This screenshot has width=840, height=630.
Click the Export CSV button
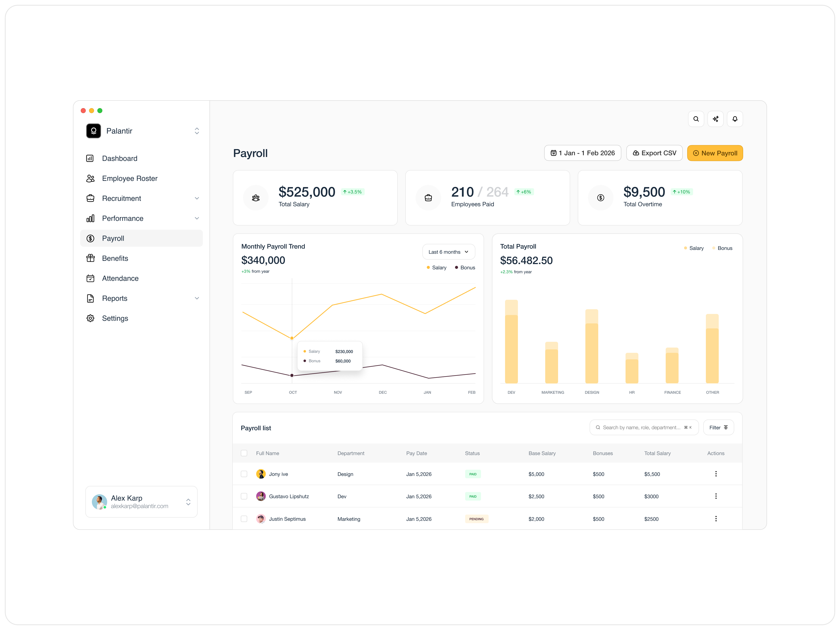click(x=654, y=153)
